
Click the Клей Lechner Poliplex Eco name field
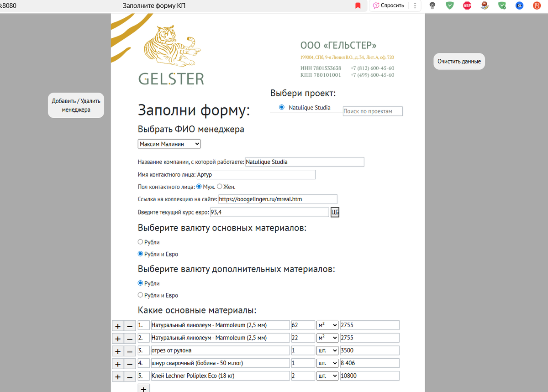[x=220, y=376]
